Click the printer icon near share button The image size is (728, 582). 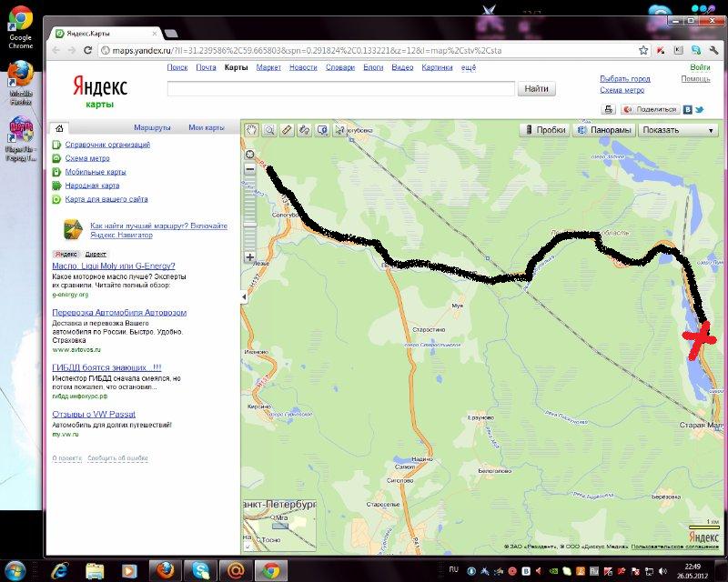608,109
